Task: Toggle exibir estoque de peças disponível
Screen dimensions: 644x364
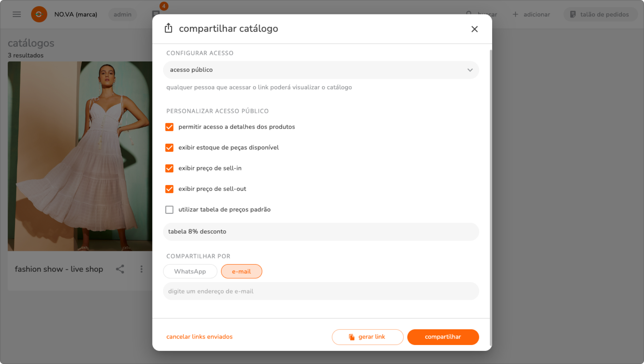Action: click(x=169, y=148)
